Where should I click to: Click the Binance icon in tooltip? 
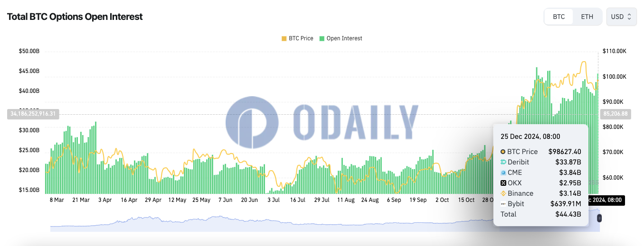coord(503,193)
